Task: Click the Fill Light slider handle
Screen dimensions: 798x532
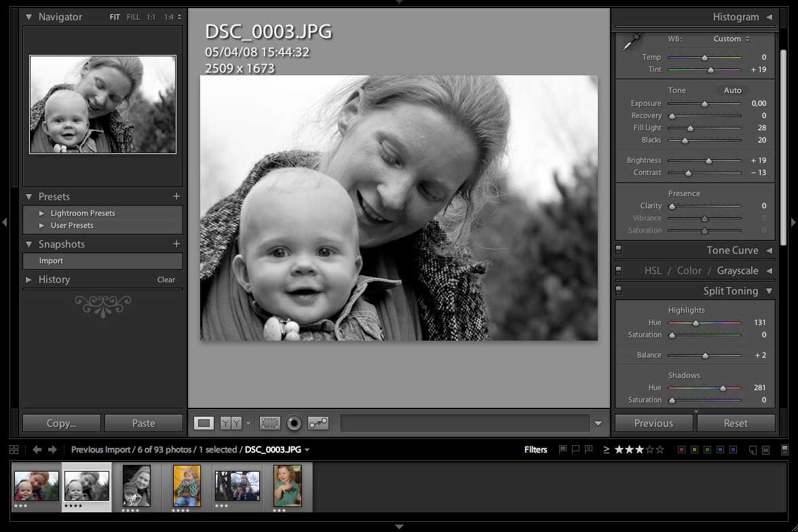Action: [x=691, y=128]
